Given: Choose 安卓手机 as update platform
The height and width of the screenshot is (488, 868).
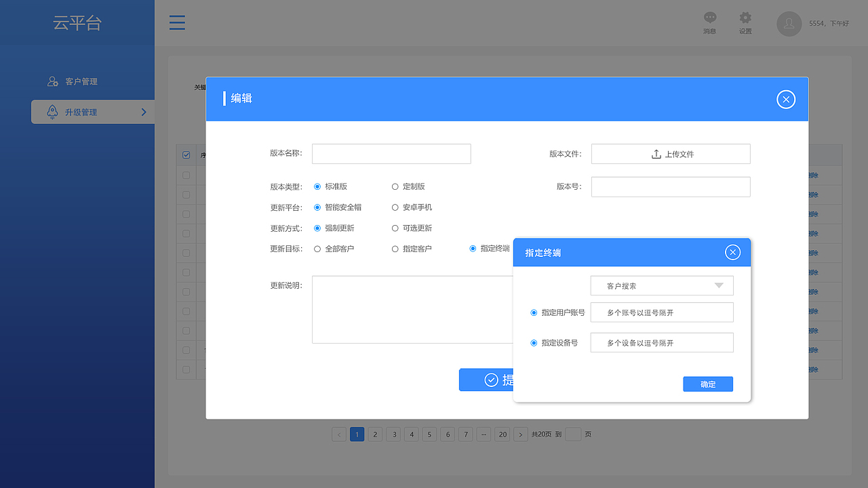Looking at the screenshot, I should [x=394, y=207].
